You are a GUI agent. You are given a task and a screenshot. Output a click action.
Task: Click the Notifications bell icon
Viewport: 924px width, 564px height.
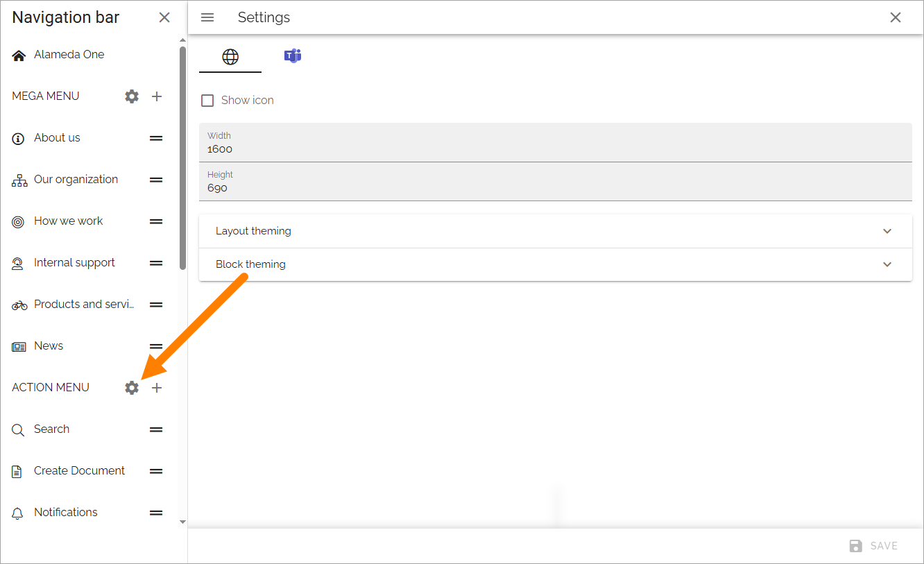pos(18,513)
